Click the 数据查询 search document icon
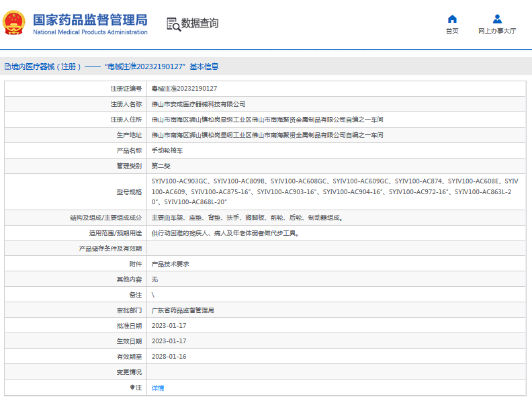 click(x=173, y=24)
